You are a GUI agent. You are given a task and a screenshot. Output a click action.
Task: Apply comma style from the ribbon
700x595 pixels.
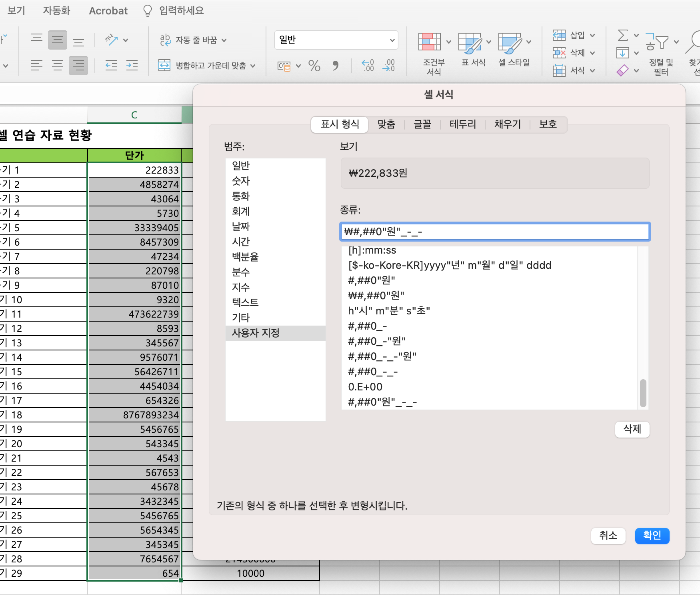point(335,66)
